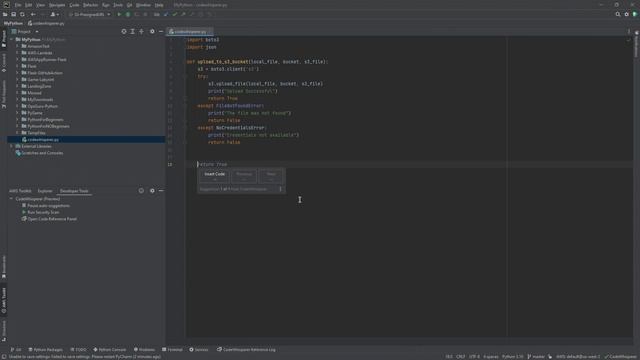Pause auto-suggestions in CodeWhisperer
Viewport: 640px width, 360px height.
pos(46,206)
